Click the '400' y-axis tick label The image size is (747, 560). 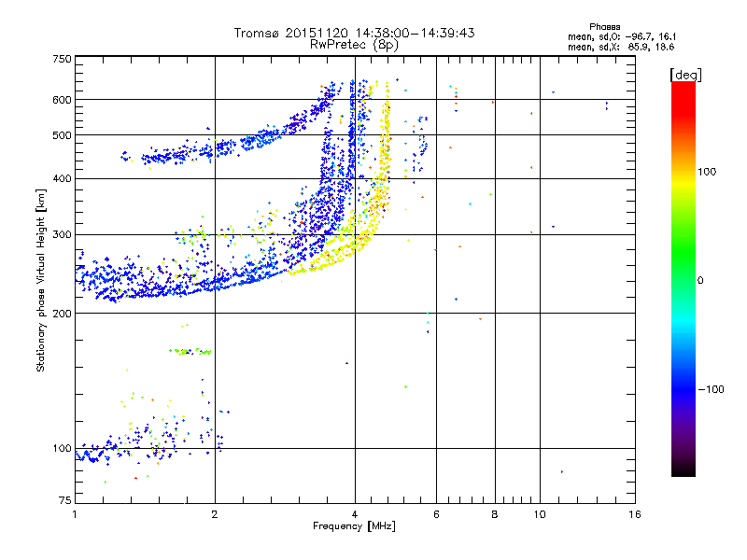[62, 178]
